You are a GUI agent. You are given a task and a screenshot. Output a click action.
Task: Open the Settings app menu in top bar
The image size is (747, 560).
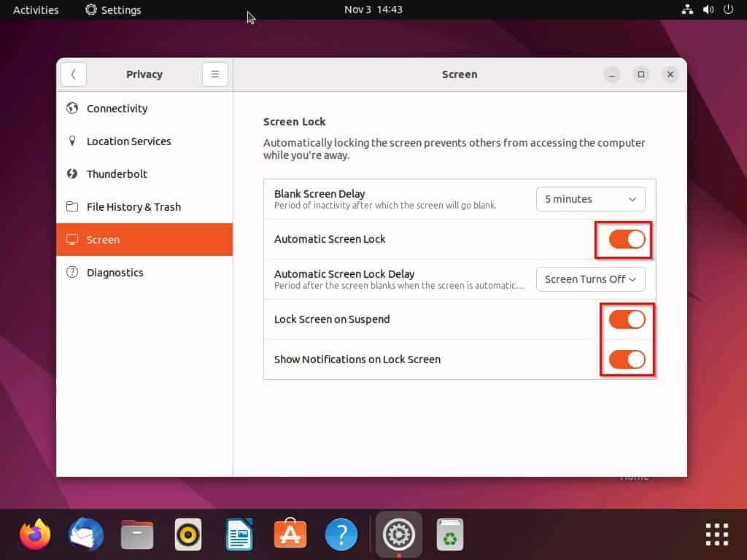tap(113, 9)
